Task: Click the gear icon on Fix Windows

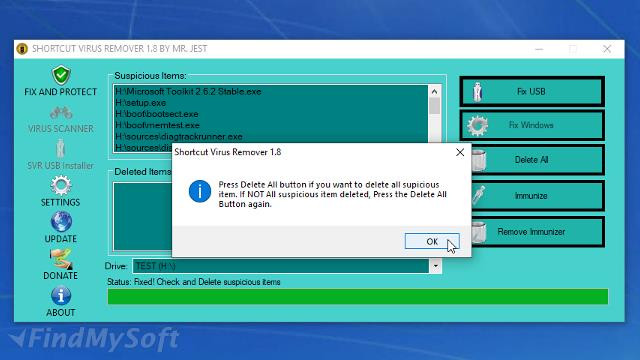Action: tap(478, 125)
